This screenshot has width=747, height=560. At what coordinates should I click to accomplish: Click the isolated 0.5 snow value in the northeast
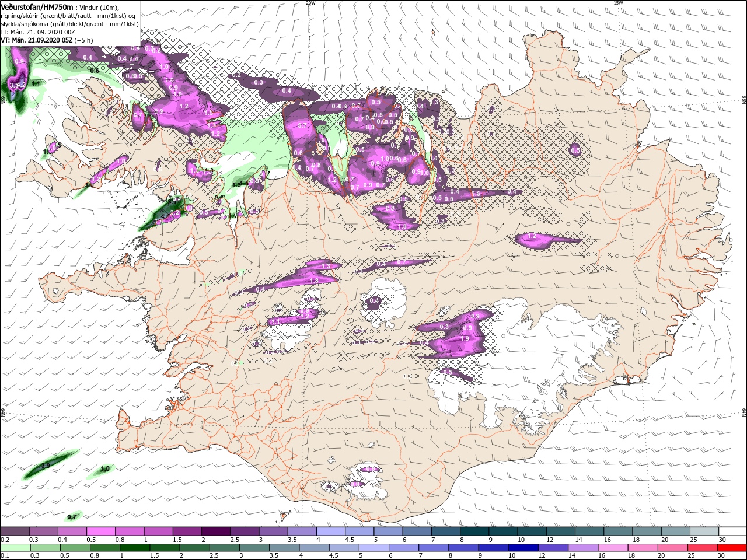coord(575,150)
